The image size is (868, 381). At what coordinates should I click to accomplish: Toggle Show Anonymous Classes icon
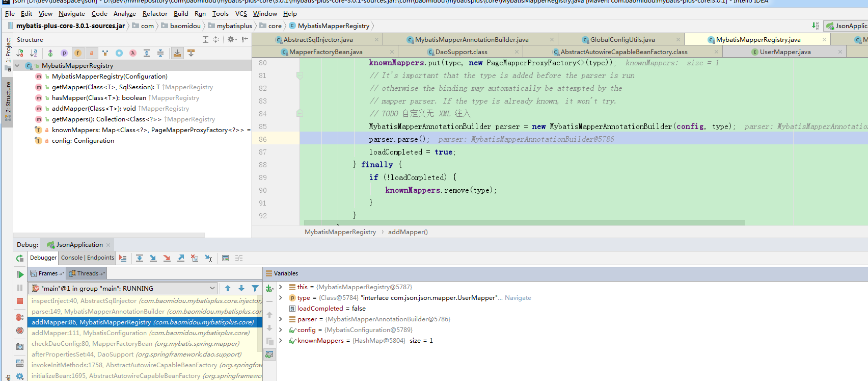(x=105, y=53)
